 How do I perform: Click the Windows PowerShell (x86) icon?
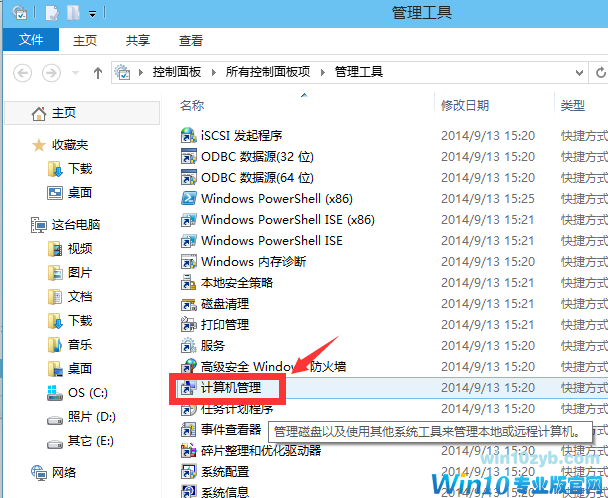tap(188, 198)
